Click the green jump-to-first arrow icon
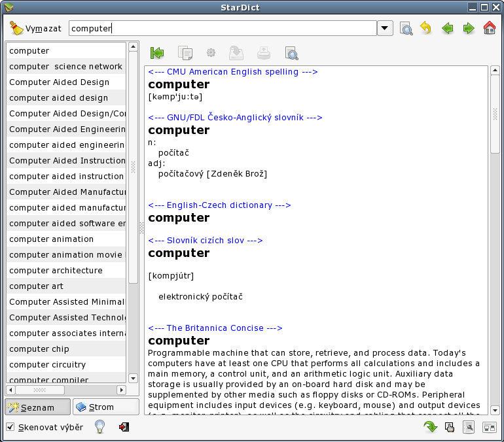The height and width of the screenshot is (442, 504). coord(157,53)
